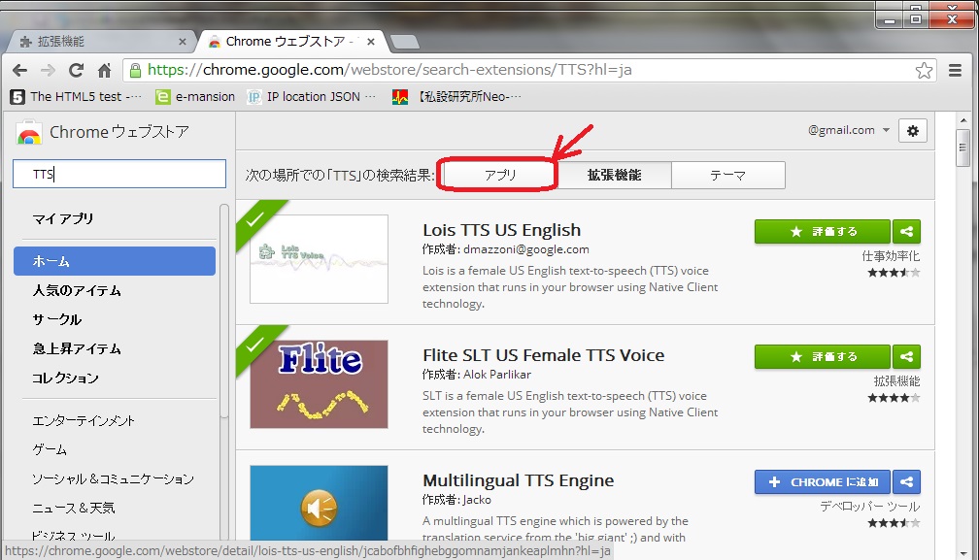Browse ソーシャル＆コミュニケーション category
The image size is (979, 560).
[x=113, y=478]
